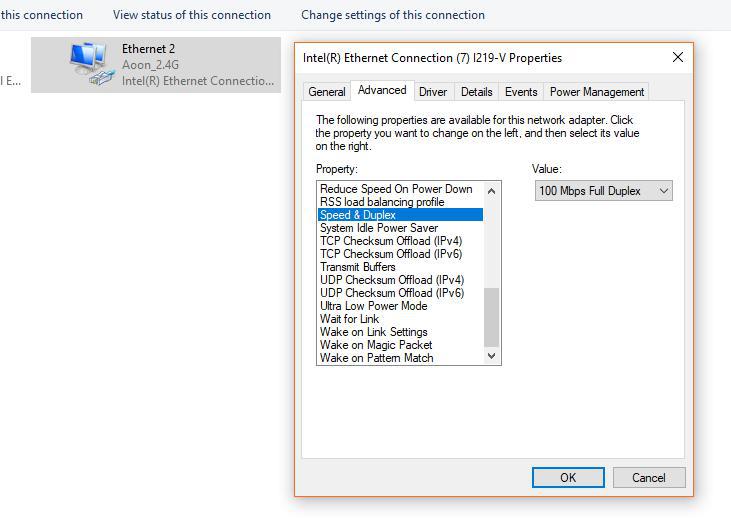The height and width of the screenshot is (530, 731).
Task: Select the Wake on Magic Packet property
Action: pyautogui.click(x=376, y=345)
